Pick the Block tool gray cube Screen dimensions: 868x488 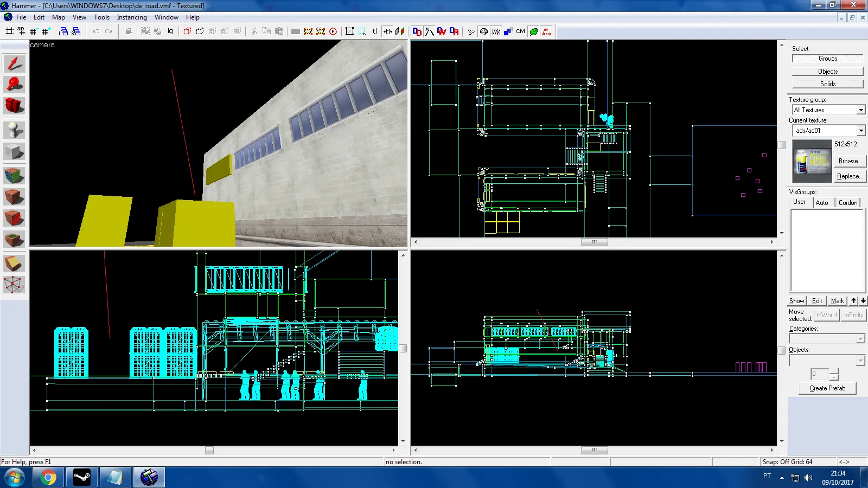click(14, 151)
